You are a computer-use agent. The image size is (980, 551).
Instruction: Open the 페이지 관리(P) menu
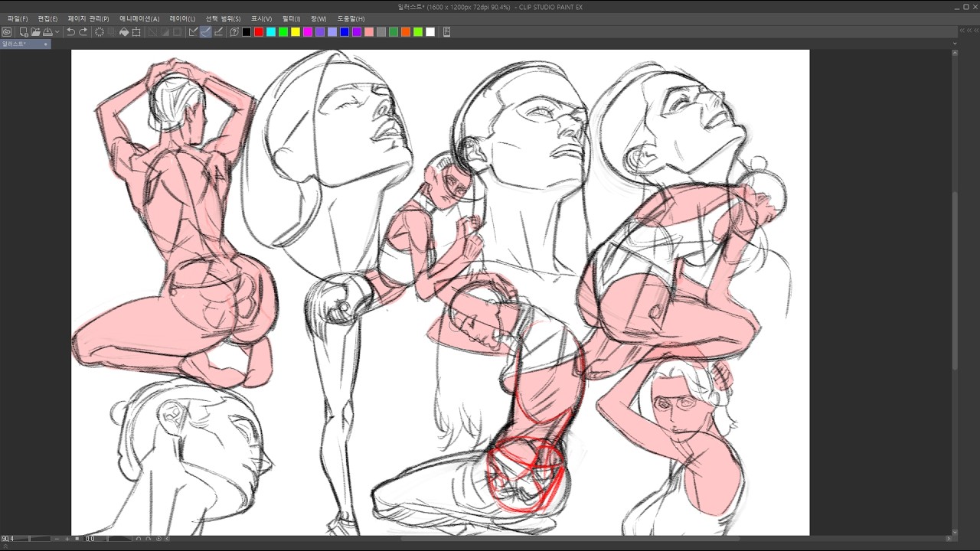coord(88,18)
